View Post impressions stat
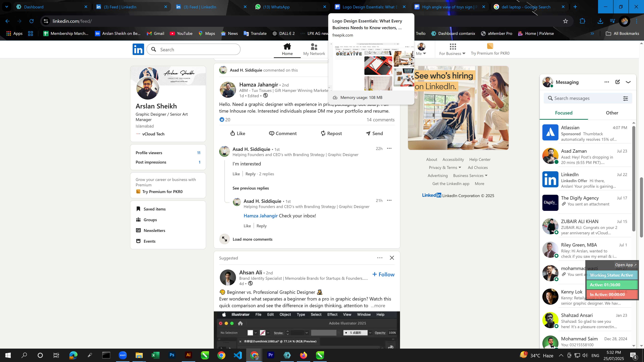This screenshot has width=644, height=362. click(168, 162)
